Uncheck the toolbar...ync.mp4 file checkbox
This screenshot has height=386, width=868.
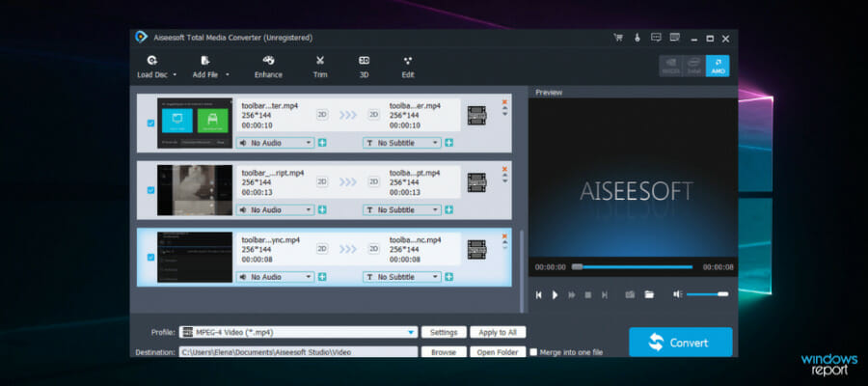tap(150, 257)
